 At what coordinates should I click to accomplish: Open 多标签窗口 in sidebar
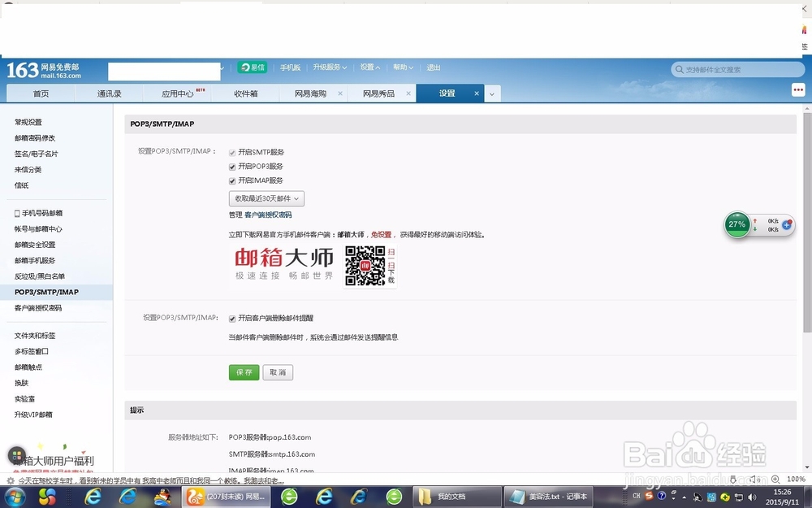click(32, 351)
